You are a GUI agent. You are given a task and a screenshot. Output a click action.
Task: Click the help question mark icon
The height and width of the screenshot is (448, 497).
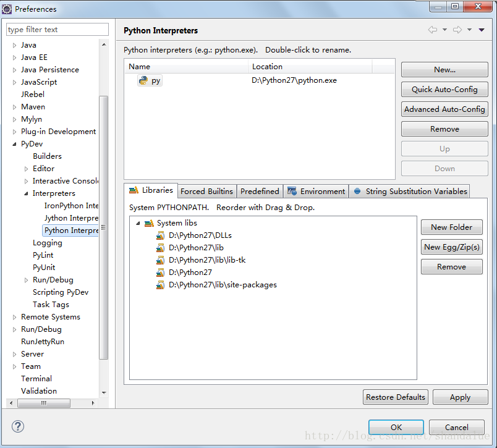[18, 426]
